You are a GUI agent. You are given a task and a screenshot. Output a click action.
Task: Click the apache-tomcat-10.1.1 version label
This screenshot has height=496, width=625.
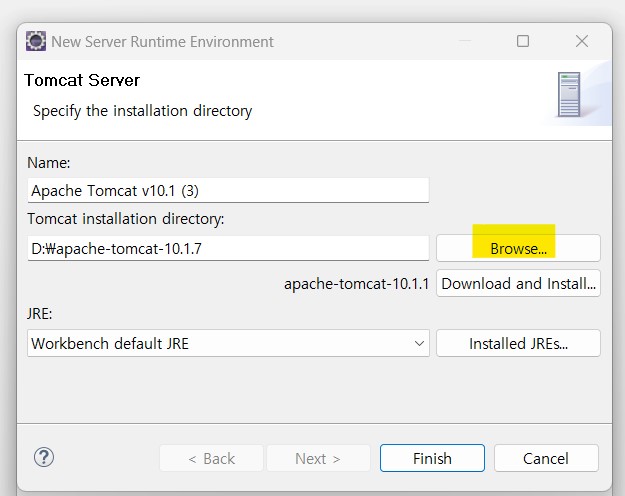356,284
